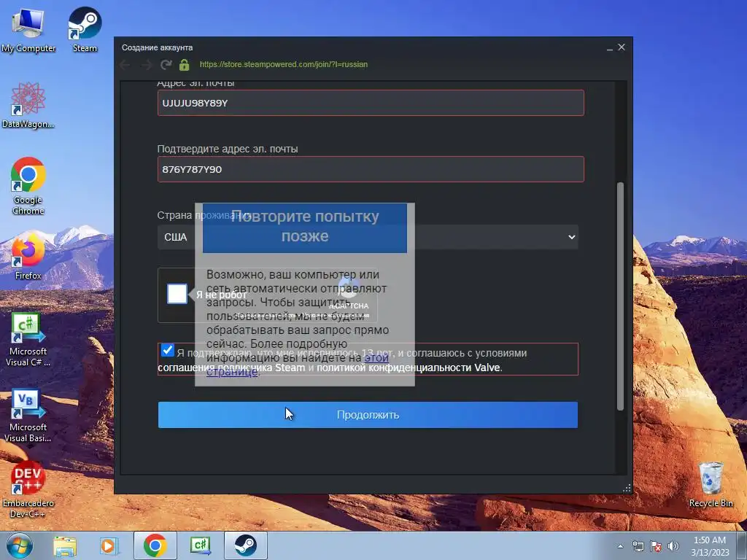
Task: Open the volume speaker tray icon
Action: click(x=673, y=546)
